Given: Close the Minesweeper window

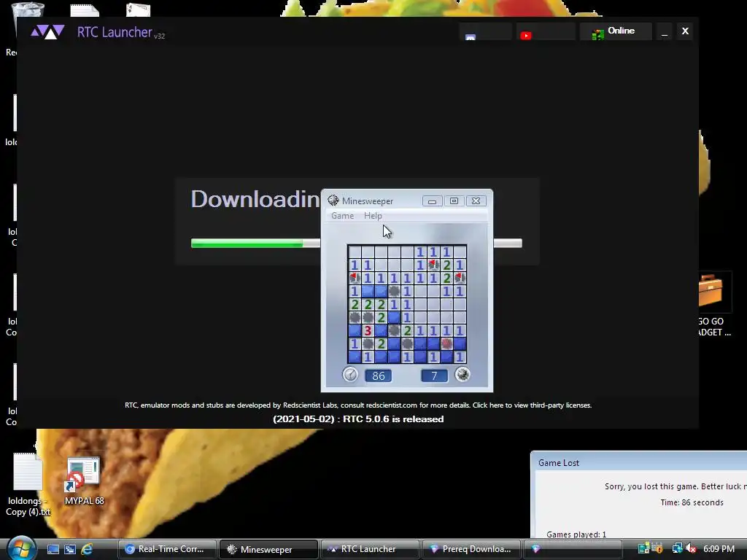Looking at the screenshot, I should 476,201.
